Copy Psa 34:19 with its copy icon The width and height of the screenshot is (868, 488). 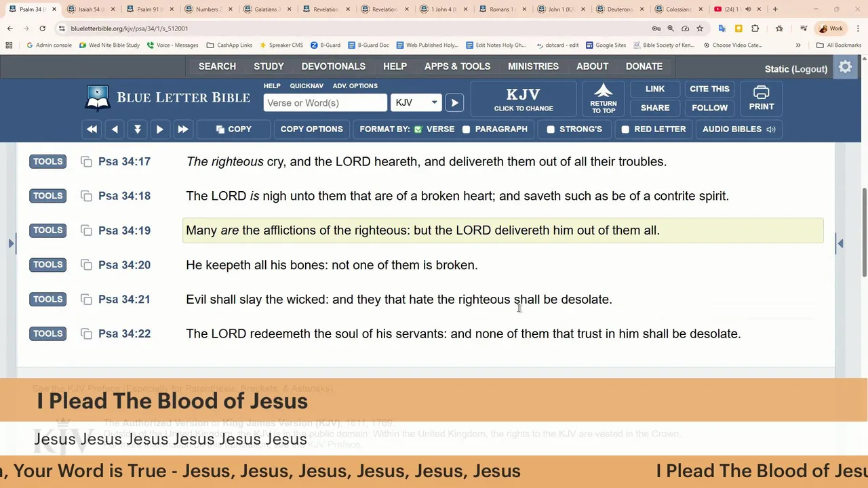pos(86,230)
